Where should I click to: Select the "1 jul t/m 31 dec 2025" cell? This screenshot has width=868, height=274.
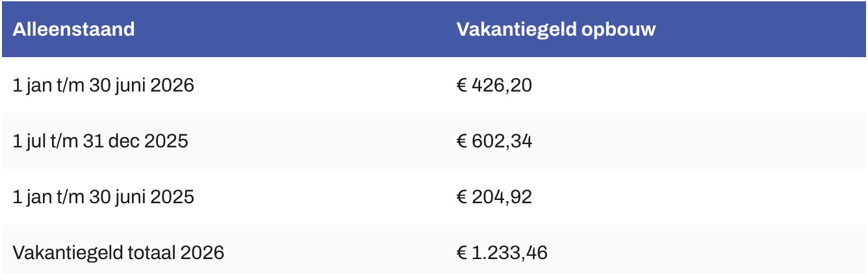pyautogui.click(x=101, y=141)
